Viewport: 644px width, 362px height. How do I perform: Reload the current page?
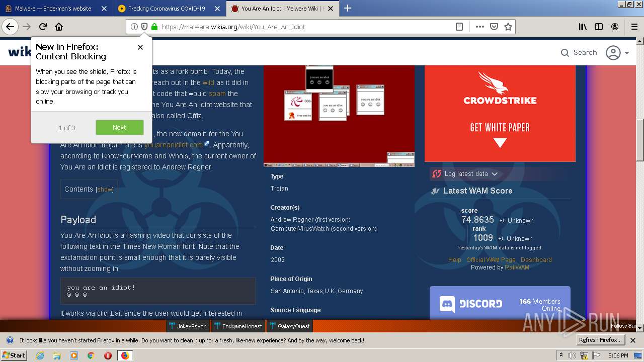click(43, 27)
